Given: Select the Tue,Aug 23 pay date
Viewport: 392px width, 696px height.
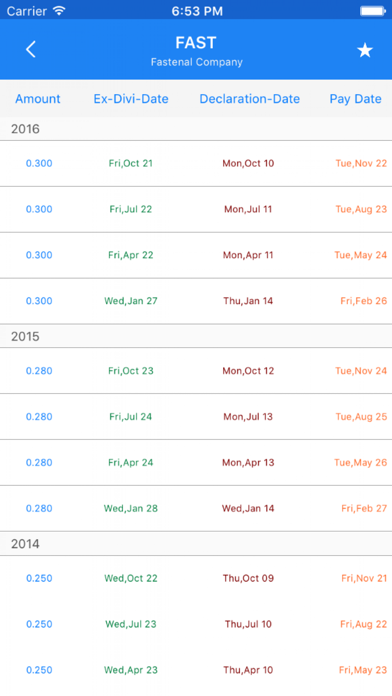Looking at the screenshot, I should click(361, 209).
